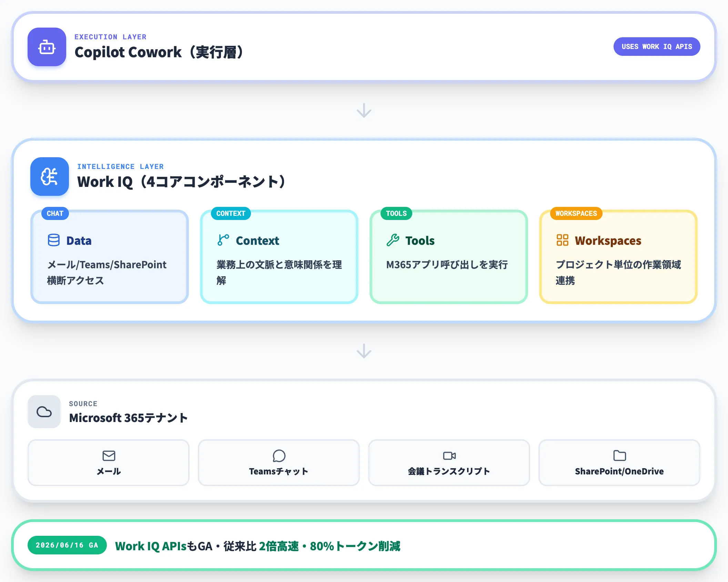The image size is (728, 582).
Task: Click the USES WORK IQ APIS badge
Action: pyautogui.click(x=657, y=47)
